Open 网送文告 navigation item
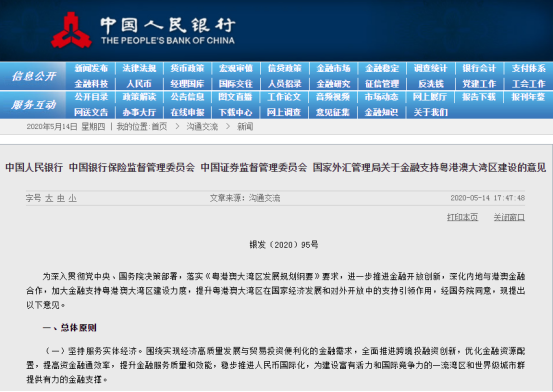Viewport: 553px width, 392px height. tap(91, 112)
